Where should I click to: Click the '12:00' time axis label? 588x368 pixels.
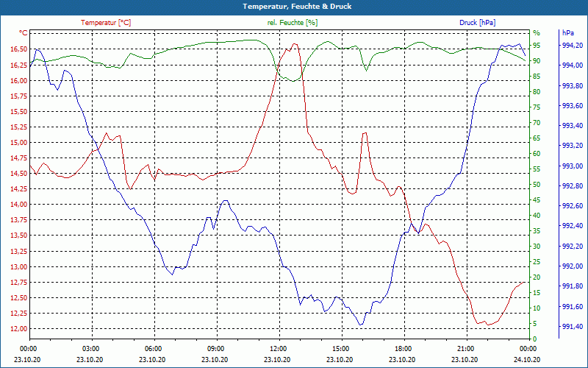(278, 348)
